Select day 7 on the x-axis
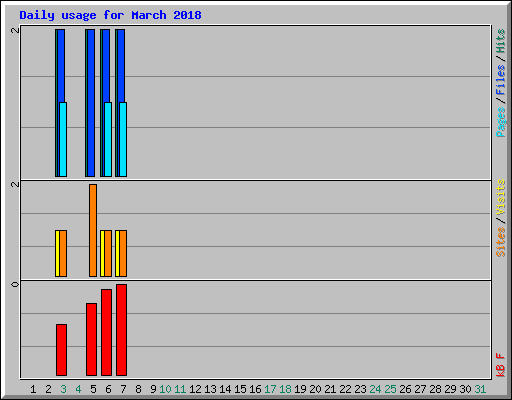Image resolution: width=512 pixels, height=400 pixels. [123, 389]
